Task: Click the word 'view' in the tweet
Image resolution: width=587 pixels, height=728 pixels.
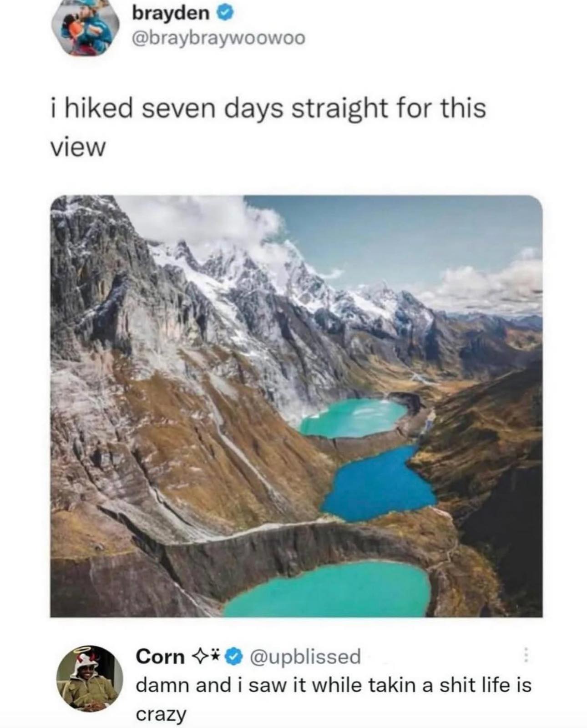Action: [77, 148]
